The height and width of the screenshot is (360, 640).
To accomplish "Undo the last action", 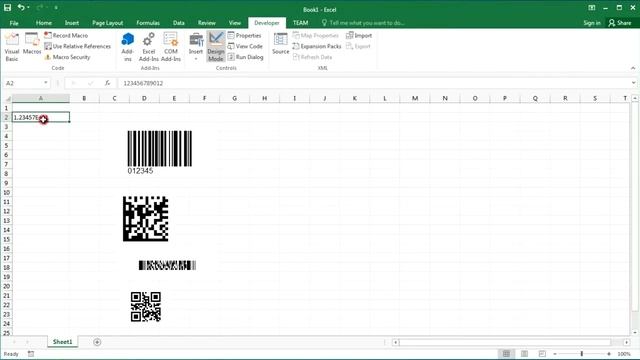I will point(20,7).
